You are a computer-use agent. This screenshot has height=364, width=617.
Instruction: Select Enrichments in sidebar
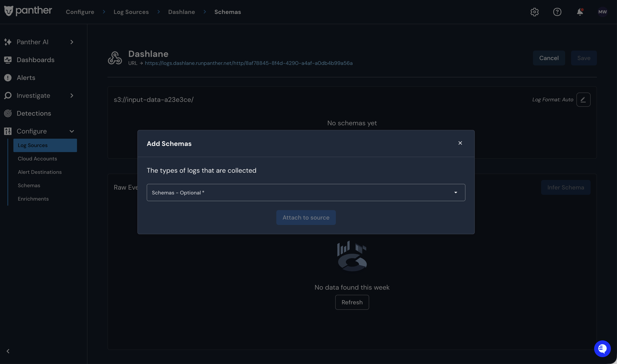[33, 199]
